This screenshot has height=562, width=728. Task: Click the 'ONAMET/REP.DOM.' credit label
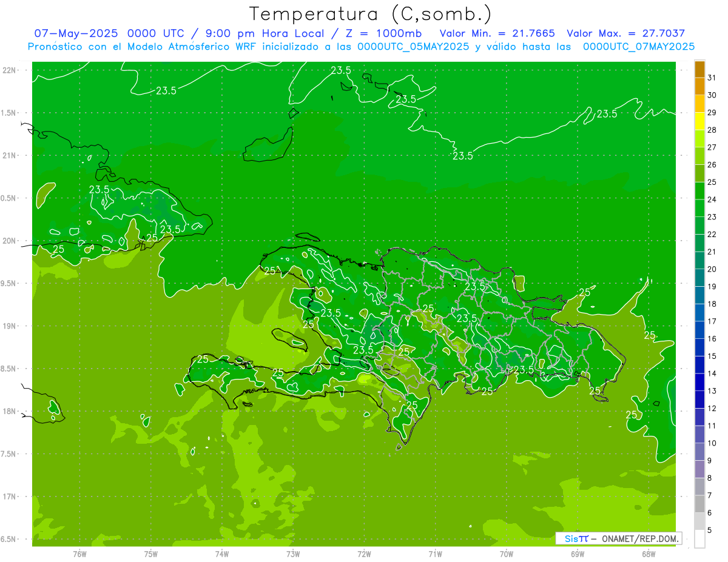click(x=640, y=538)
